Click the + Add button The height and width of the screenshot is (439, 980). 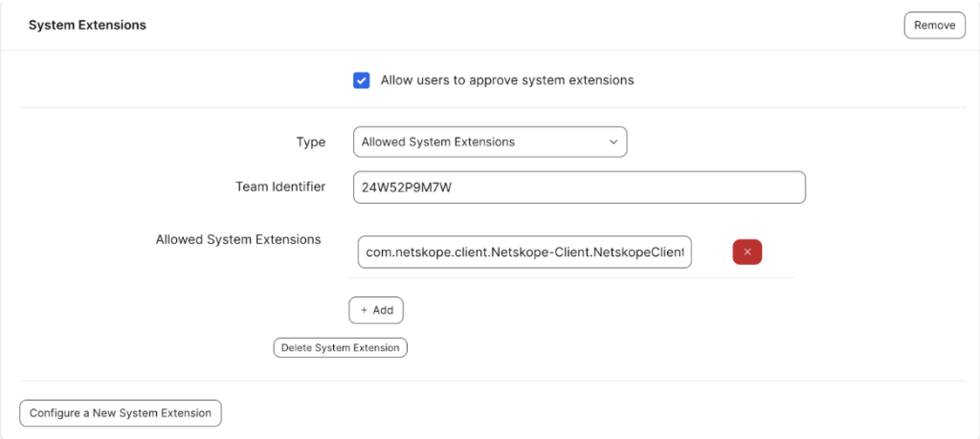376,310
